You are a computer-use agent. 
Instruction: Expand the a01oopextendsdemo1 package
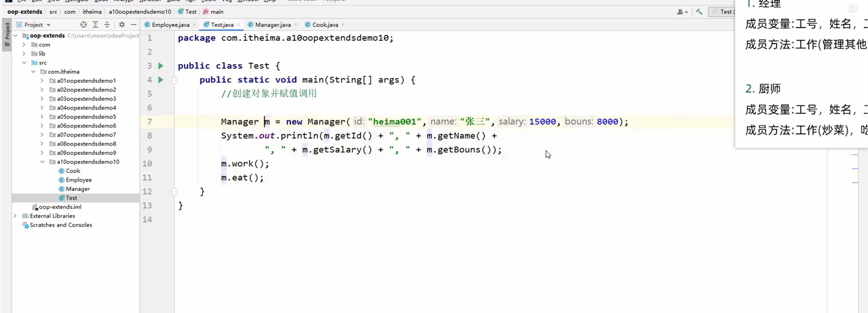tap(42, 80)
